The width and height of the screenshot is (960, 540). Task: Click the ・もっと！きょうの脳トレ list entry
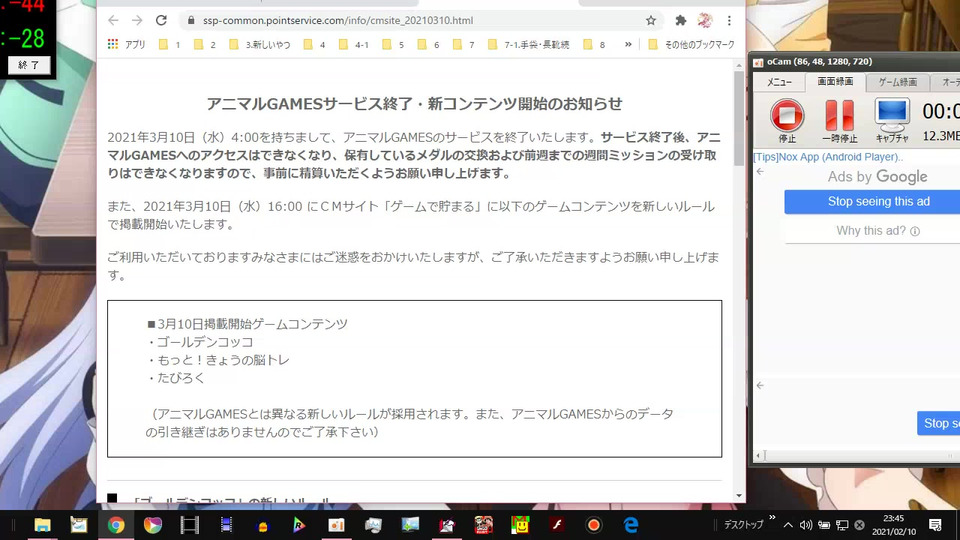(218, 360)
